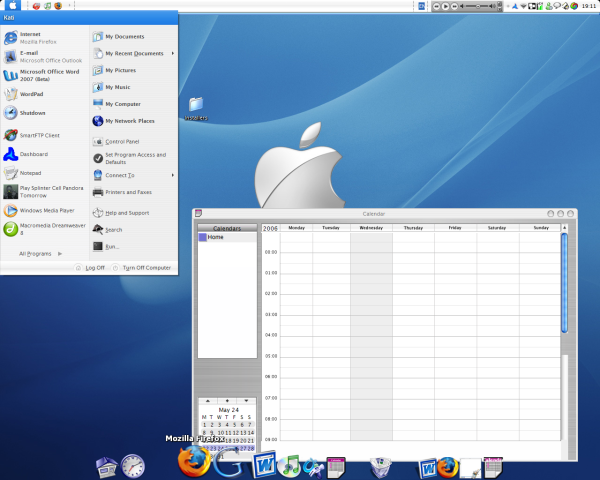Open the home house icon in dock
The image size is (600, 480).
[x=107, y=467]
